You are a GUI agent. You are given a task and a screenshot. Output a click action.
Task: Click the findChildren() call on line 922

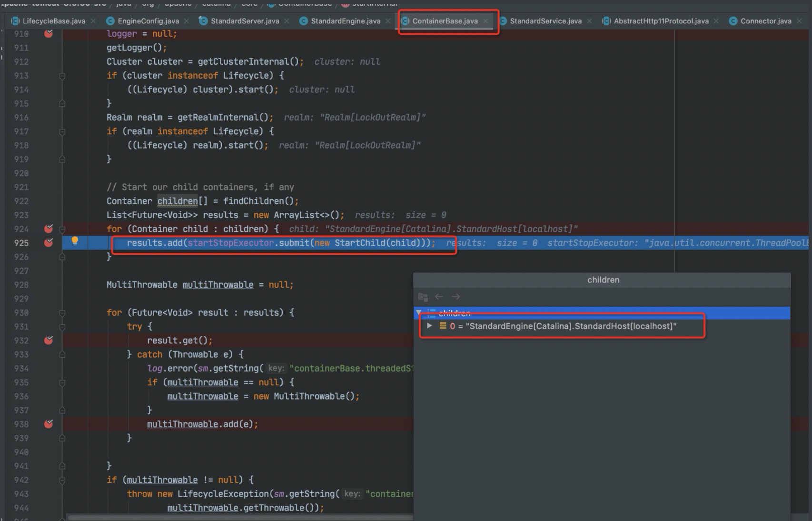(x=258, y=201)
